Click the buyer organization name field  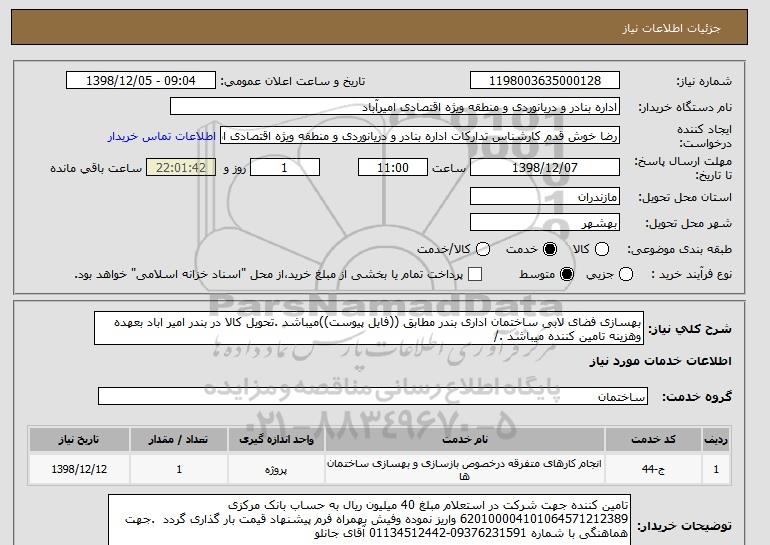click(395, 107)
